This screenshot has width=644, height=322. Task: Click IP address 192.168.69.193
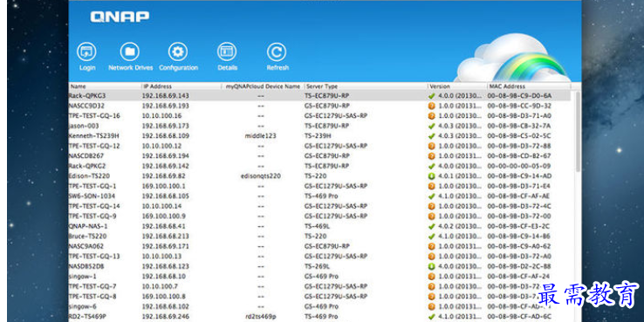pos(166,106)
